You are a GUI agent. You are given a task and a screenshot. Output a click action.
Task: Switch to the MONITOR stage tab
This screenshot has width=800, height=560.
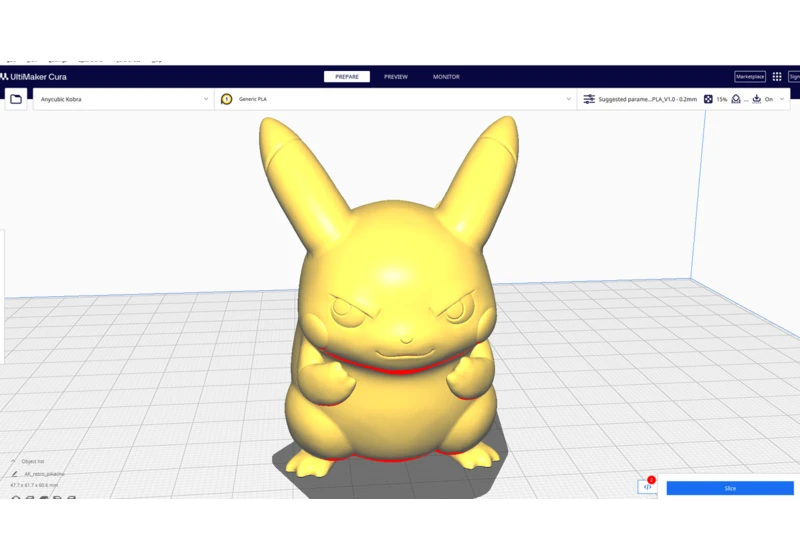coord(446,77)
